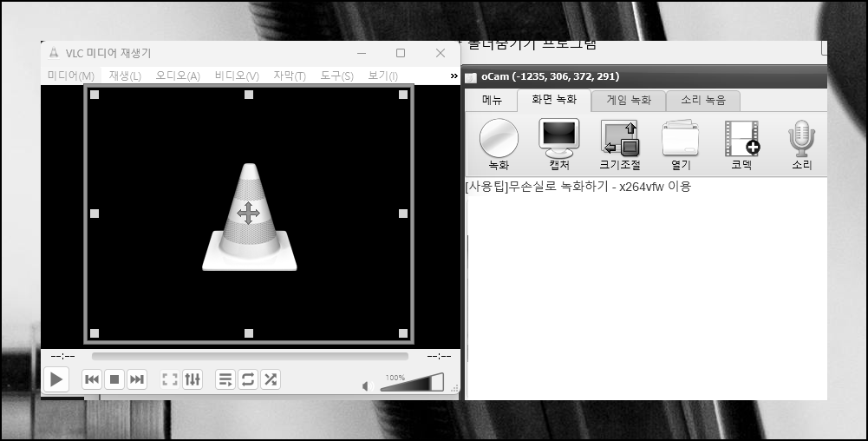This screenshot has width=868, height=441.
Task: Click VLC elapsed time label
Action: [62, 356]
